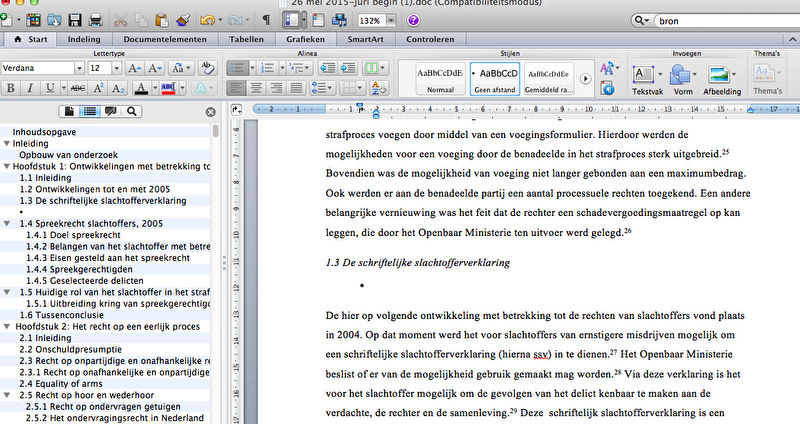Open the Documentelementen ribbon tab
This screenshot has width=800, height=424.
165,40
